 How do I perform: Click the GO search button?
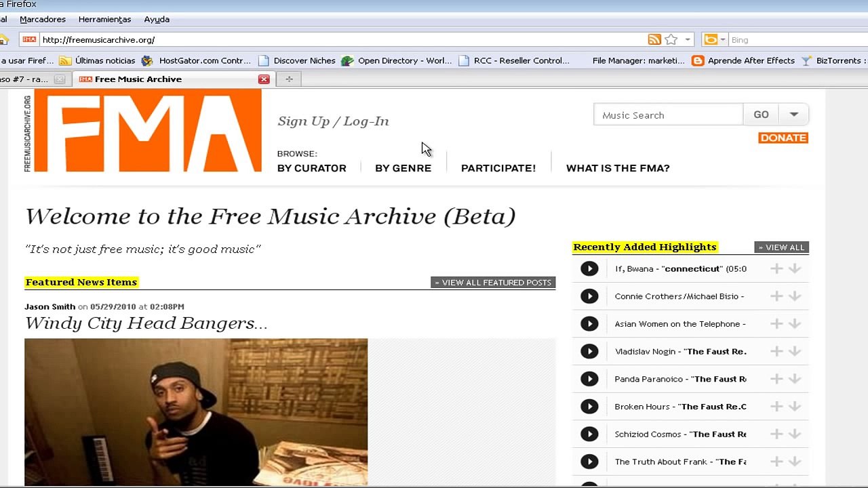(761, 115)
